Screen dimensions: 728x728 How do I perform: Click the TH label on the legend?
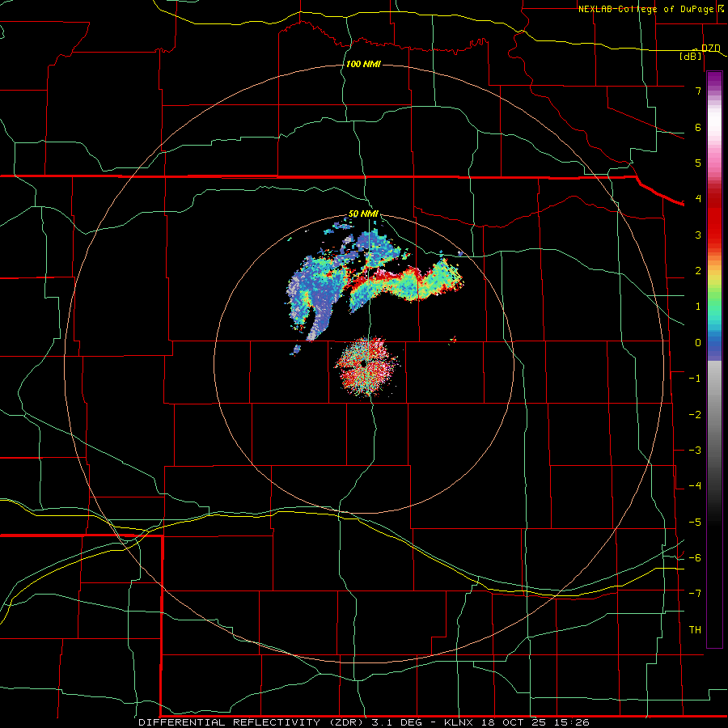point(695,630)
